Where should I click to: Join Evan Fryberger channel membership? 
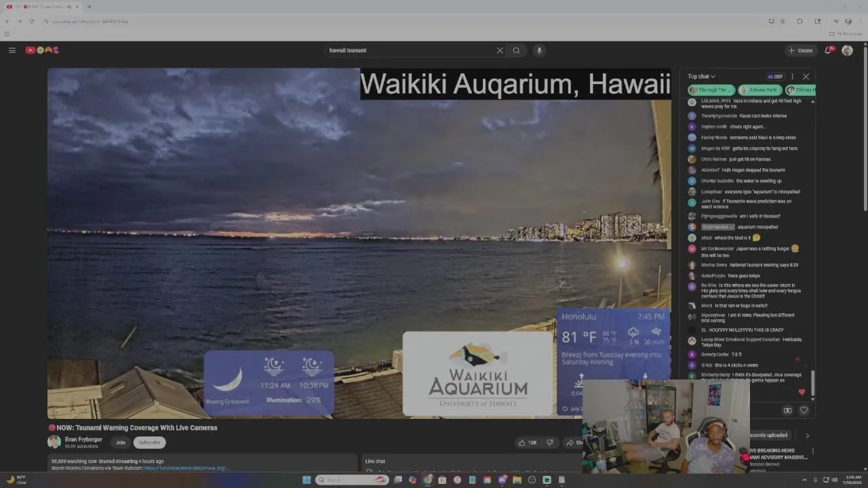point(120,443)
